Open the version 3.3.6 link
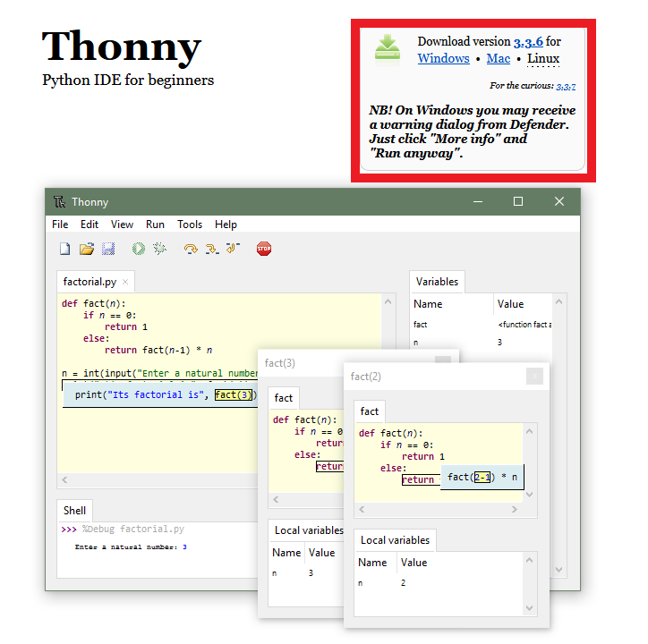 528,42
